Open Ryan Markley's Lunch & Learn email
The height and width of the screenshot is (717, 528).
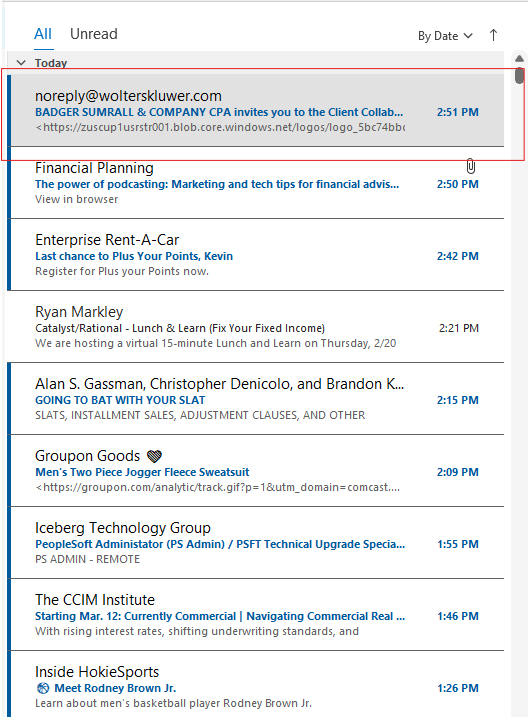click(x=256, y=327)
